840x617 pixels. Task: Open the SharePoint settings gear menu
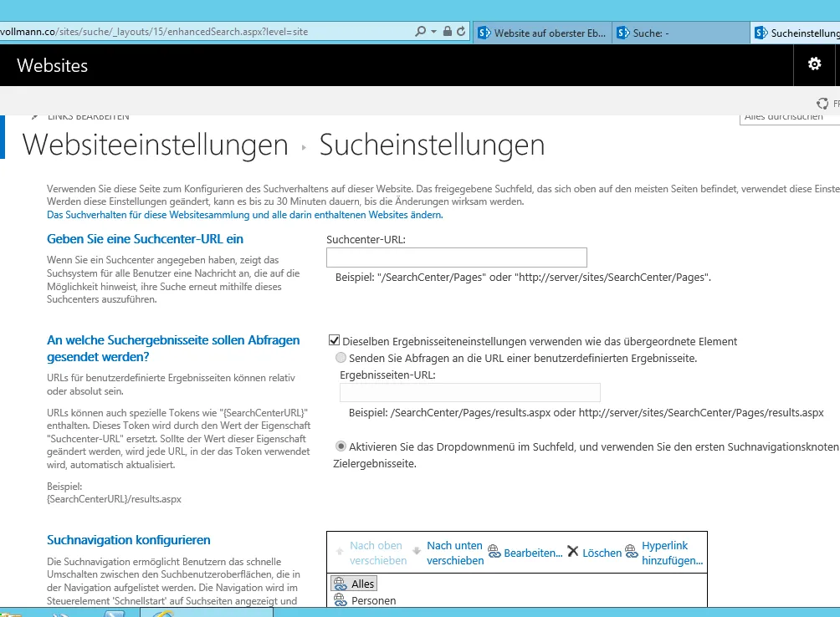(x=814, y=64)
